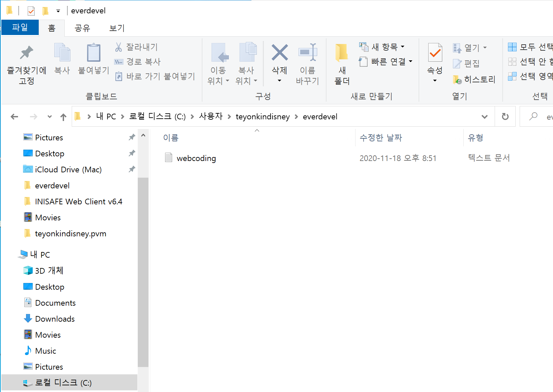This screenshot has width=553, height=392.
Task: Go back with the left arrow
Action: click(14, 117)
